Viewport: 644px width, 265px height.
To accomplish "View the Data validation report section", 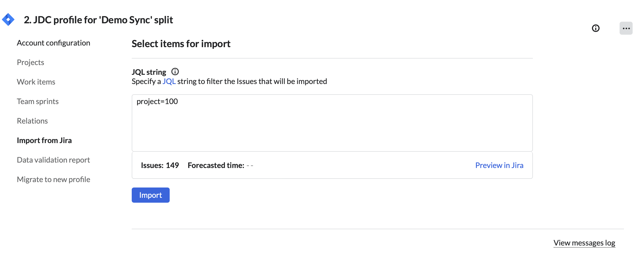I will click(53, 160).
